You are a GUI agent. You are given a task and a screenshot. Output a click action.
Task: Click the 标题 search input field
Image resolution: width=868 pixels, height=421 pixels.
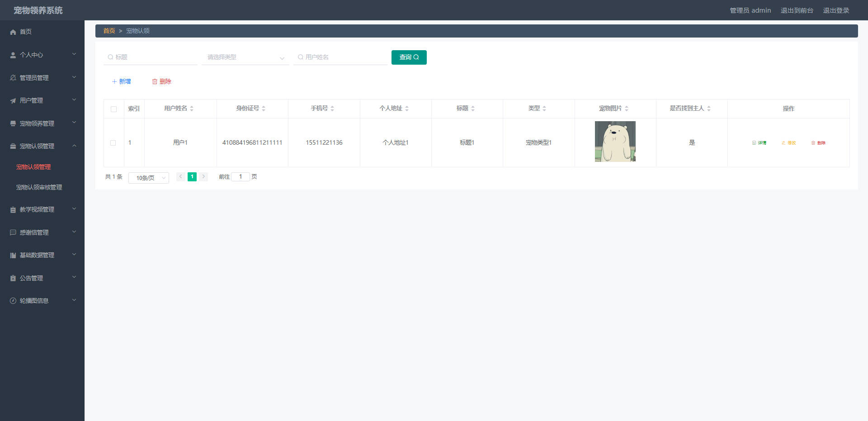pyautogui.click(x=150, y=57)
